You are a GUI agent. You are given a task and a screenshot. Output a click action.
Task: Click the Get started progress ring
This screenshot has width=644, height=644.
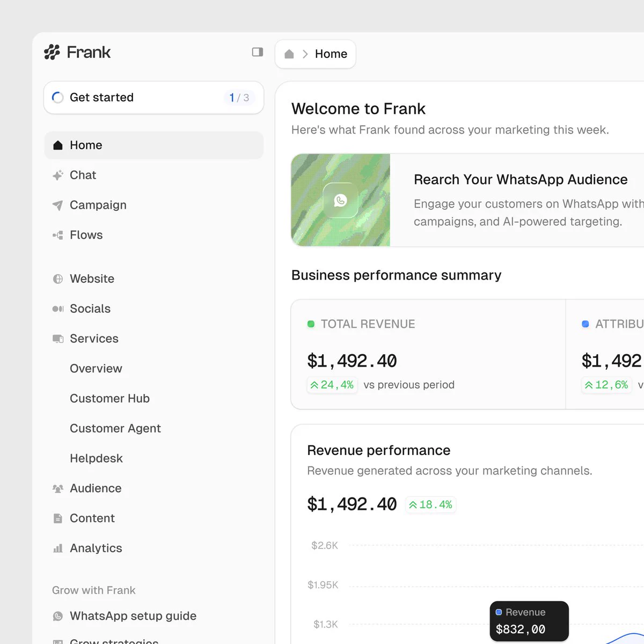click(57, 98)
